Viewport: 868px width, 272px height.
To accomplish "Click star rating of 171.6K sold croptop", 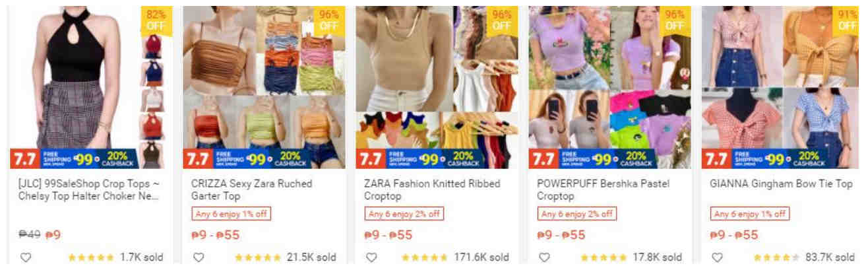I will [x=425, y=257].
